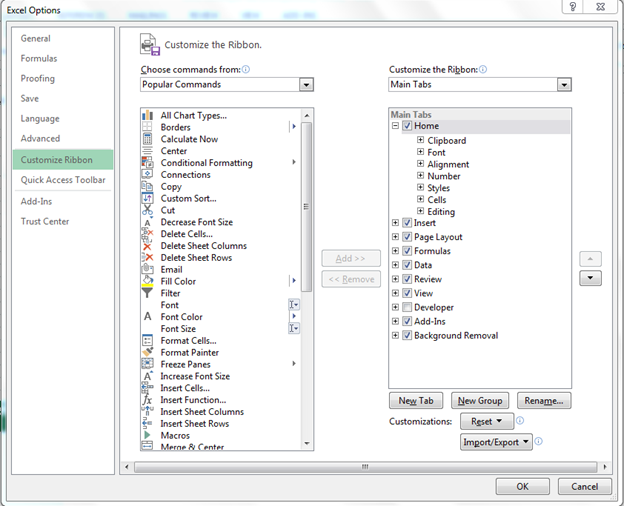Click the Cut scissors icon

tap(147, 210)
